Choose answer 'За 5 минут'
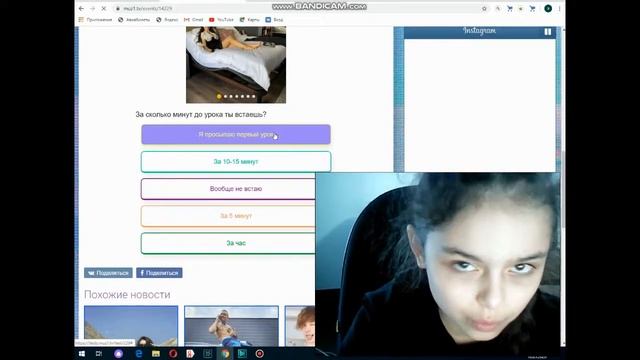This screenshot has height=360, width=640. [228, 216]
